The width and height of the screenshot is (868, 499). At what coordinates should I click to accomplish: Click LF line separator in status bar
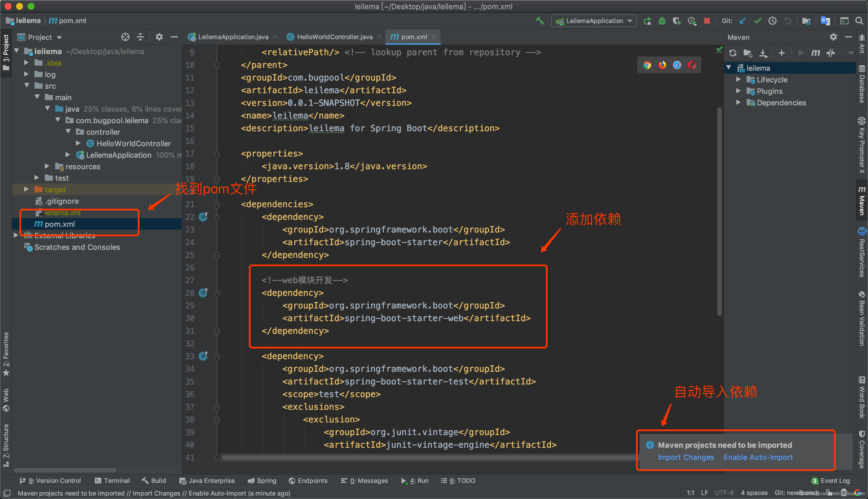pos(705,493)
